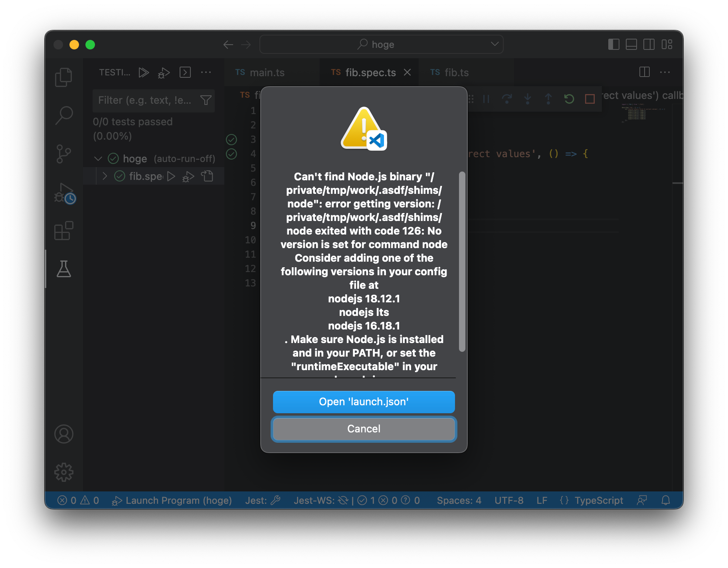This screenshot has width=728, height=568.
Task: Go to fib.spec test file icon
Action: [x=207, y=176]
